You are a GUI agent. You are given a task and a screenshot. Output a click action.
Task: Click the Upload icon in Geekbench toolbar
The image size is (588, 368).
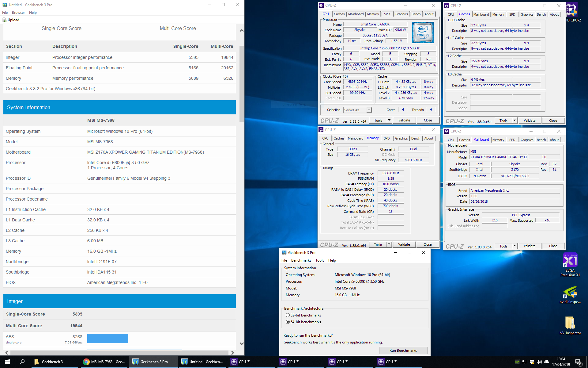click(4, 20)
